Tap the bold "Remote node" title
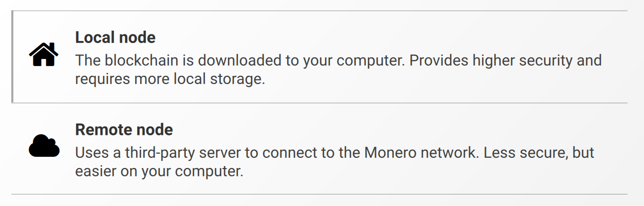This screenshot has height=206, width=644. [x=124, y=130]
